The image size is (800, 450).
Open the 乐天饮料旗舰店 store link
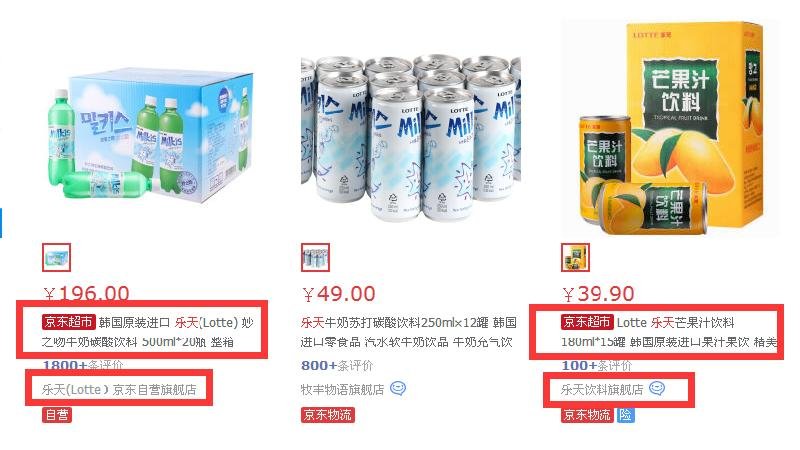[x=602, y=389]
